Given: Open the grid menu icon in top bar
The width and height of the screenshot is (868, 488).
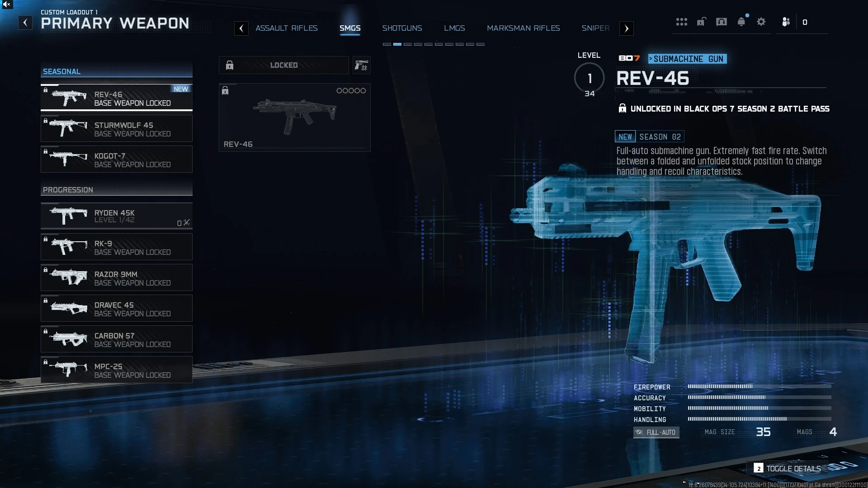Looking at the screenshot, I should click(681, 22).
